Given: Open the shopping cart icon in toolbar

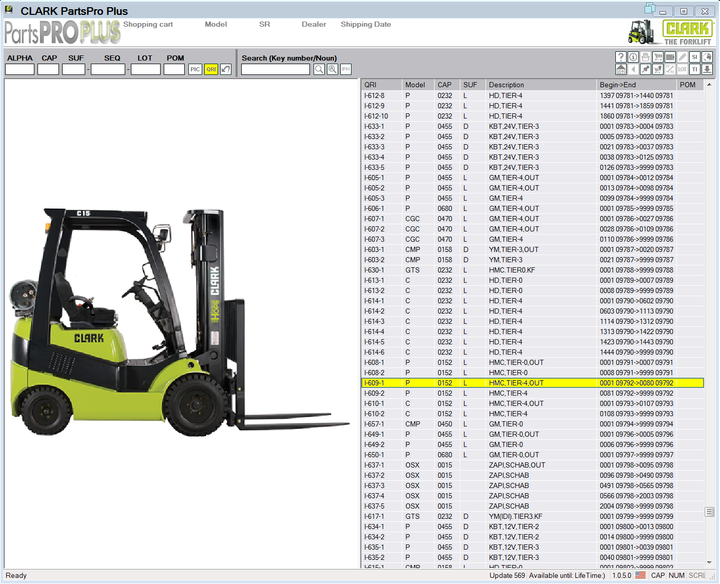Looking at the screenshot, I should click(658, 57).
